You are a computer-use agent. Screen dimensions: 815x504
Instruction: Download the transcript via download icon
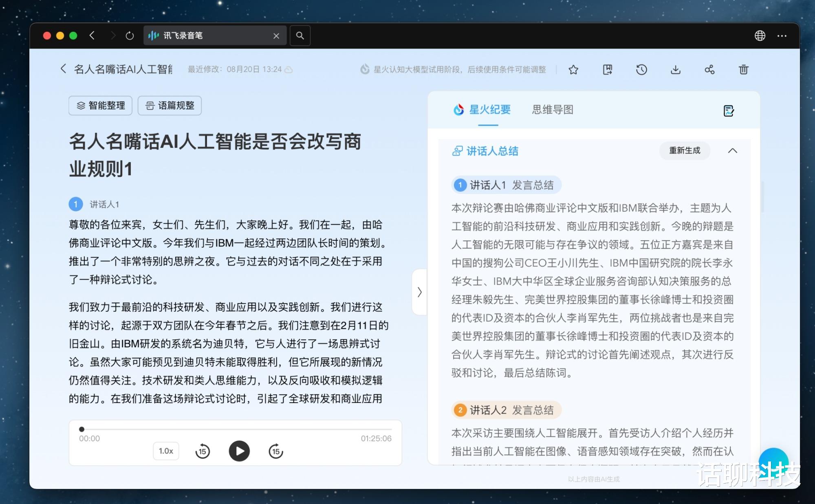point(676,70)
